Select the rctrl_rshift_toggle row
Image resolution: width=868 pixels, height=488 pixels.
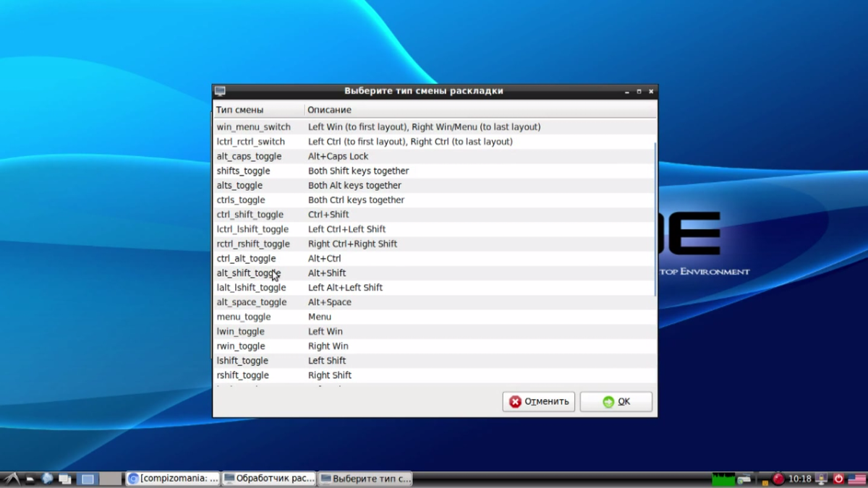[x=434, y=244]
